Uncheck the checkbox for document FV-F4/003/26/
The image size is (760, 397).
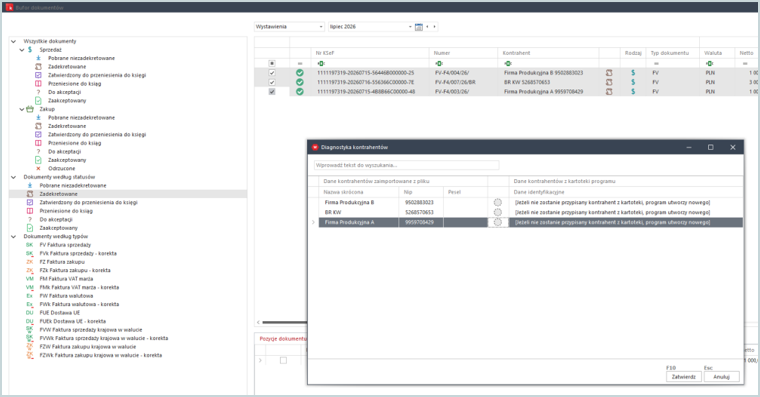[272, 91]
